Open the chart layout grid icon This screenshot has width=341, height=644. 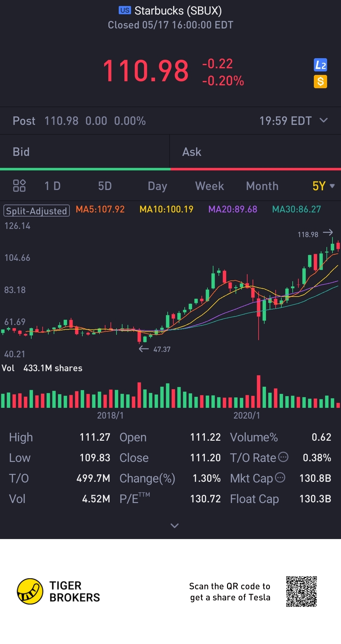point(19,186)
